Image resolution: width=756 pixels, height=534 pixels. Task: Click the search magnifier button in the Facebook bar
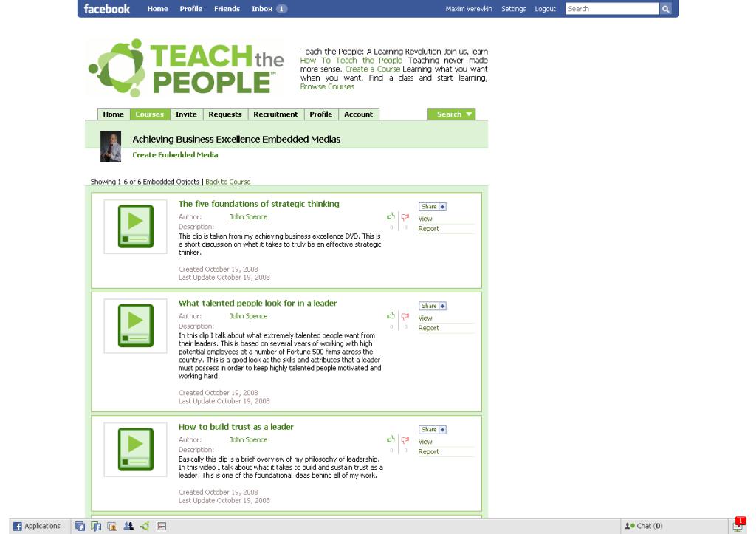click(665, 9)
